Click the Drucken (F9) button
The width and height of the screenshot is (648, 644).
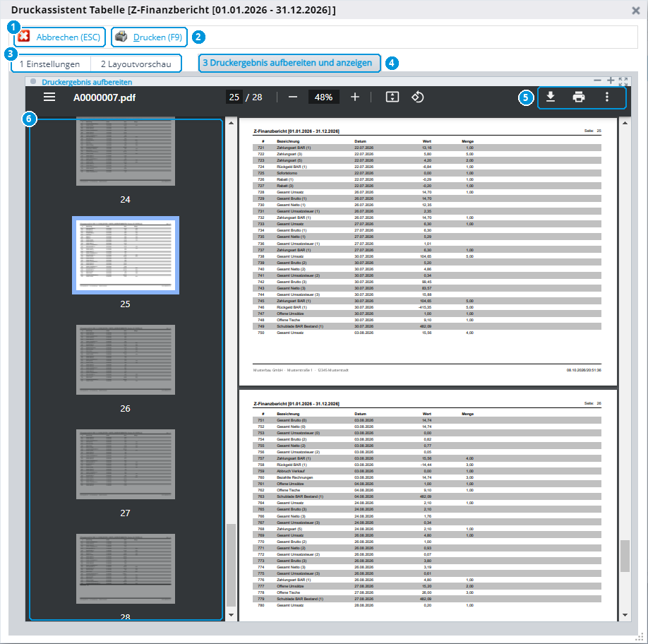click(149, 37)
